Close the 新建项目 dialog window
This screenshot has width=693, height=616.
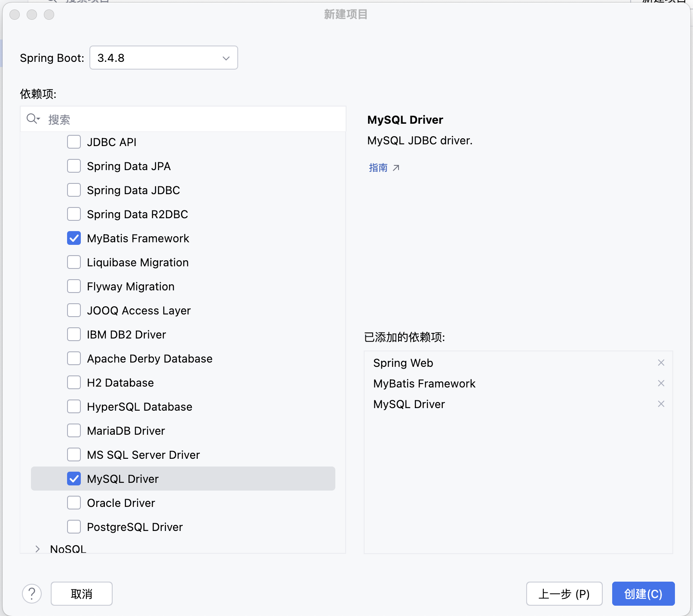pyautogui.click(x=15, y=15)
